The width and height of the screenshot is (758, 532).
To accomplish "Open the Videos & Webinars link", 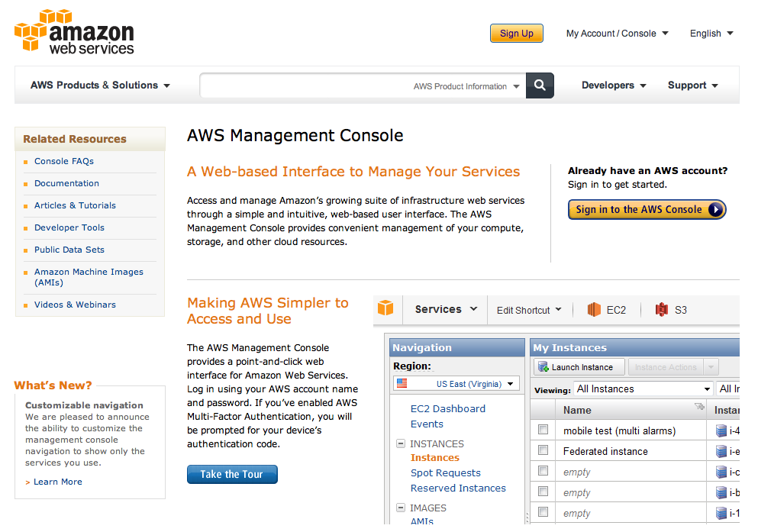I will tap(75, 305).
